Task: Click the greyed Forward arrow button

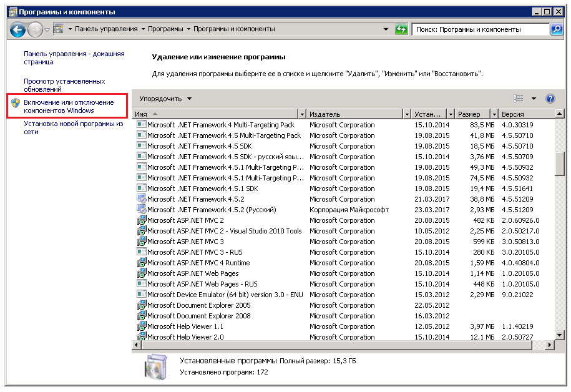Action: click(35, 29)
